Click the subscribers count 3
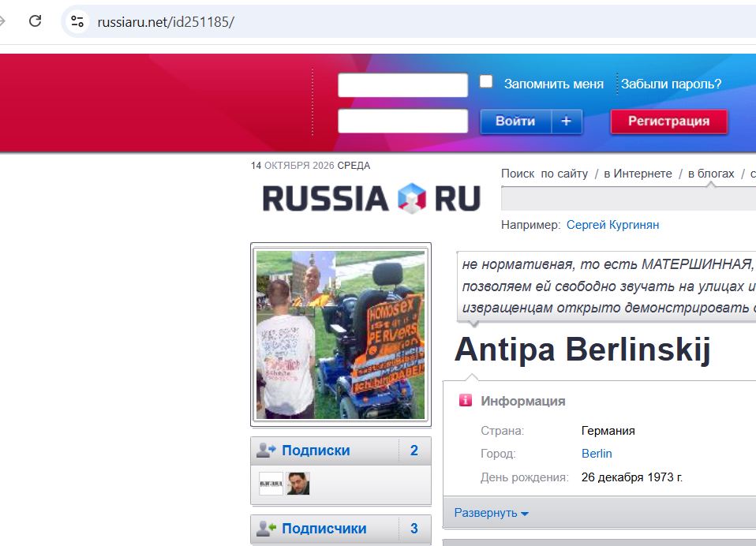Screen dimensions: 756x546 point(414,529)
